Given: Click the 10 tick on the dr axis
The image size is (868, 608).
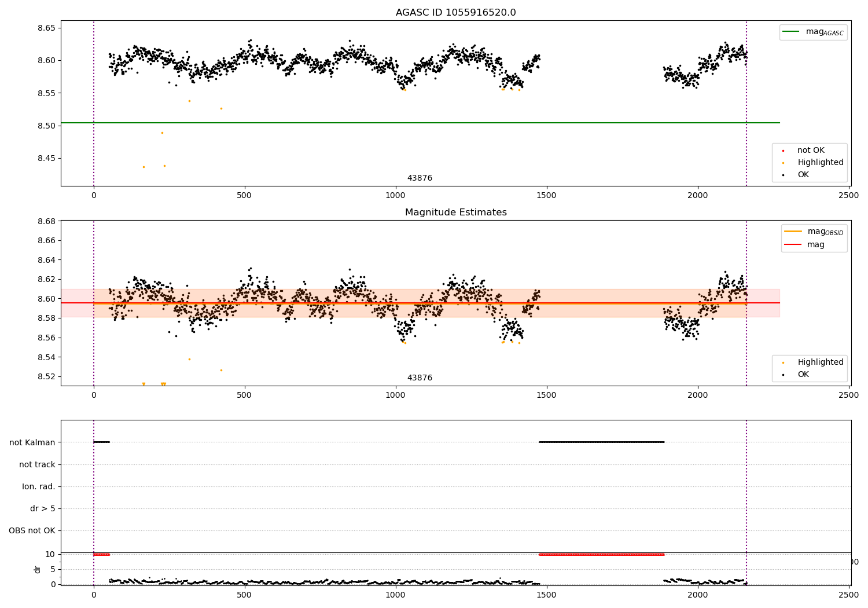Looking at the screenshot, I should (x=50, y=554).
